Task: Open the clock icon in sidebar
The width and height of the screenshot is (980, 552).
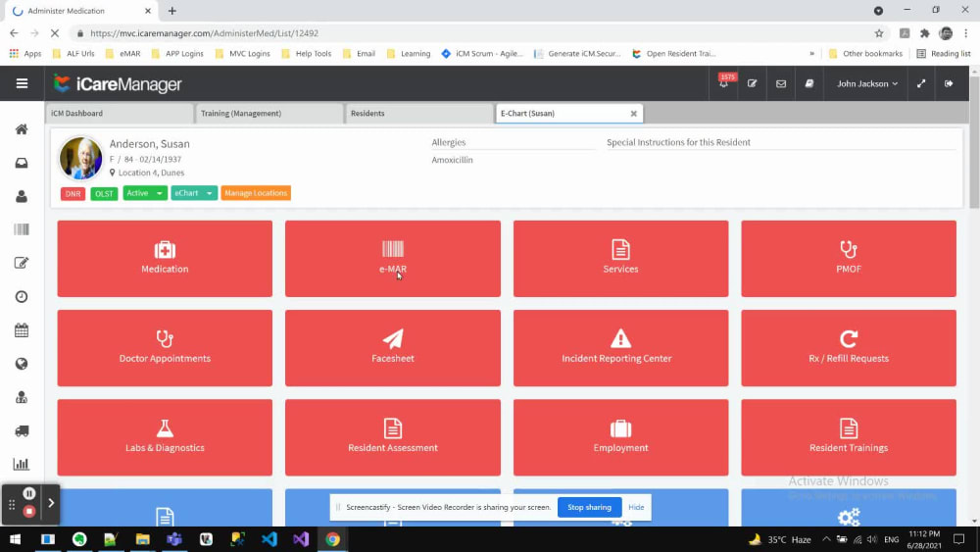Action: tap(22, 297)
